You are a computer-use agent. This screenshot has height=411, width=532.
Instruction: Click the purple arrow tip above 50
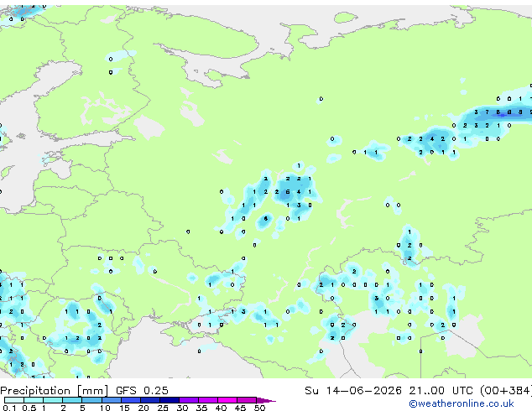coord(266,400)
